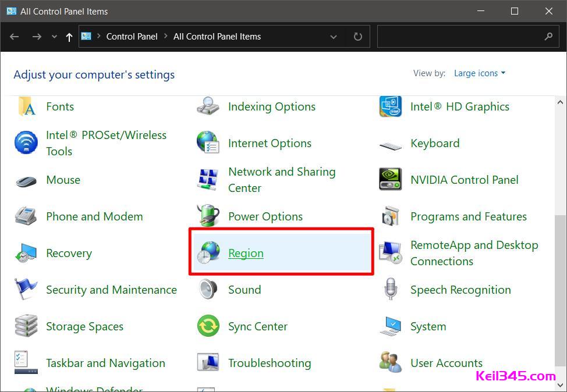
Task: Expand the address bar history dropdown
Action: click(334, 37)
